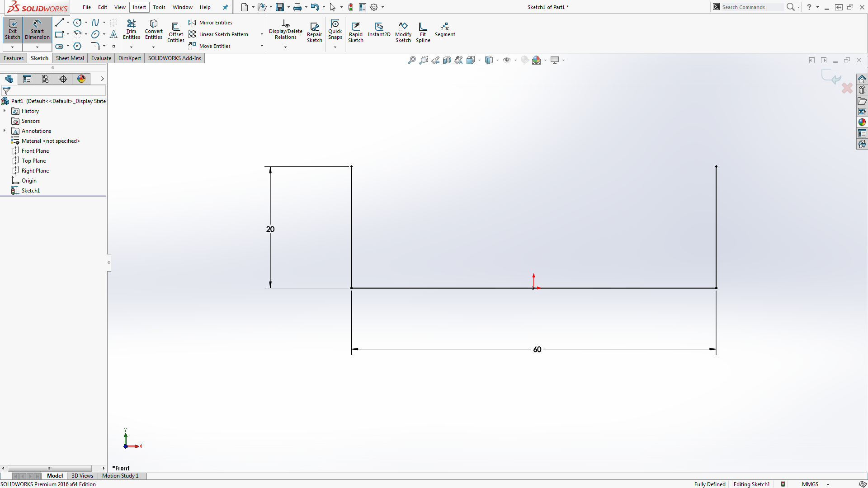
Task: Activate the Spline tool
Action: 95,22
